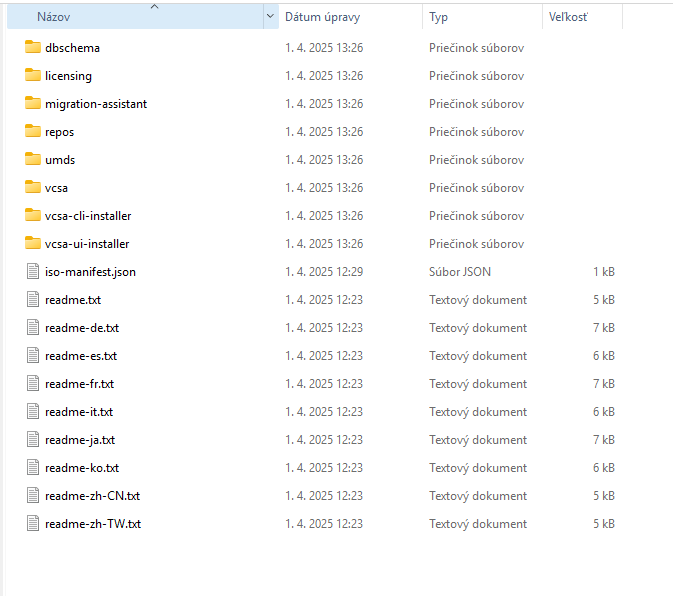Click the vcsa folder icon
This screenshot has width=673, height=596.
click(33, 187)
